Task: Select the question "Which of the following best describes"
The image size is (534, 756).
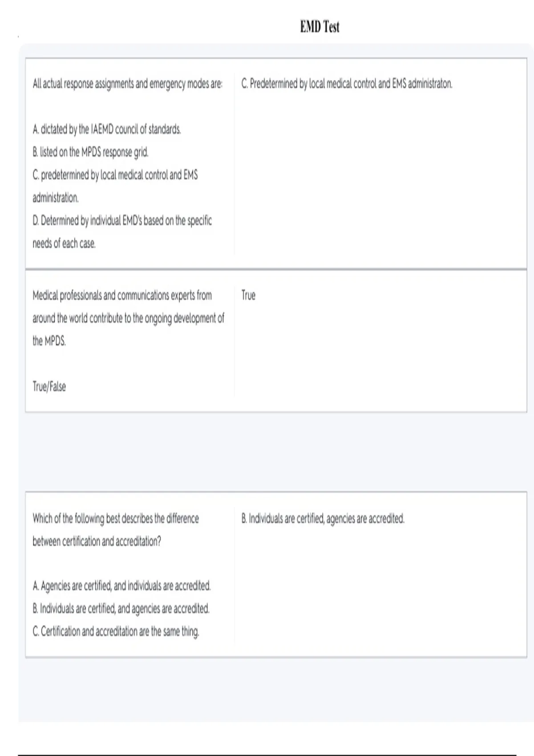Action: click(x=116, y=519)
